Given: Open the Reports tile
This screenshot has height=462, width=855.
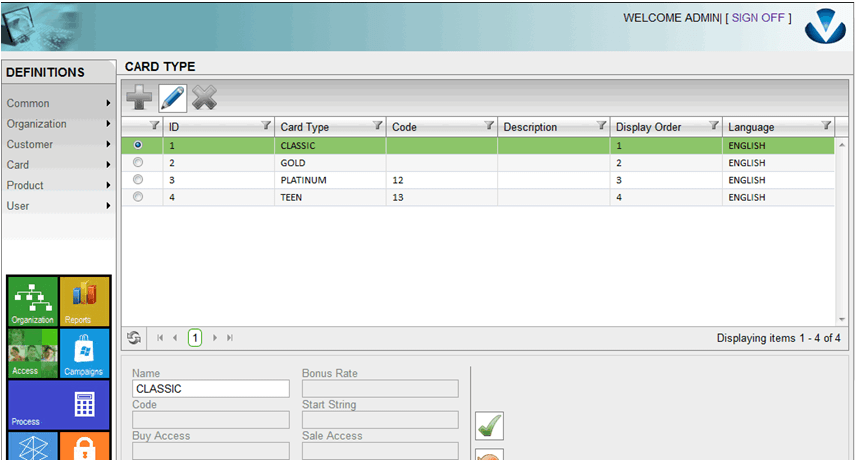Looking at the screenshot, I should click(x=84, y=302).
